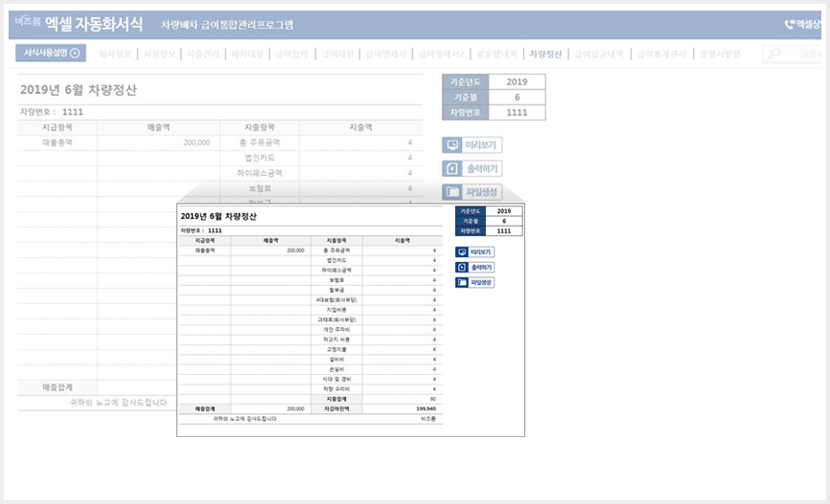
Task: Click the 차량번호 value 1111 in main sheet selector
Action: 516,112
